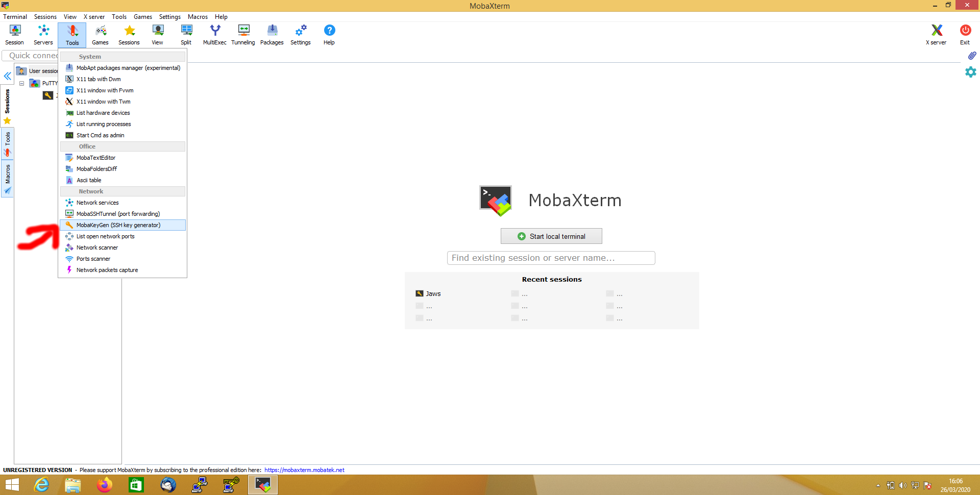
Task: Choose X11 window with Twm
Action: pyautogui.click(x=122, y=102)
